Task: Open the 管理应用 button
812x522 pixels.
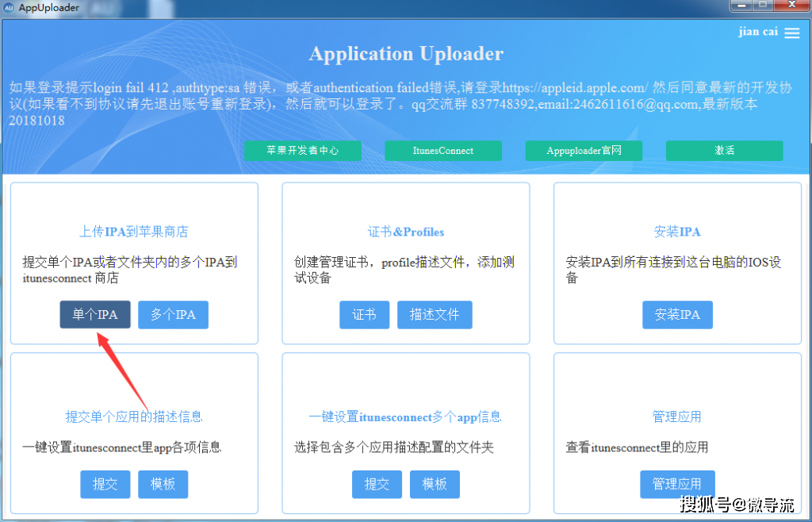Action: pyautogui.click(x=677, y=484)
